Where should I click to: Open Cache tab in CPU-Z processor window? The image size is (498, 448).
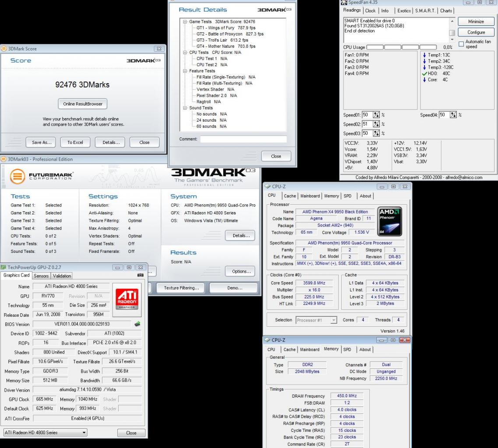pos(290,196)
